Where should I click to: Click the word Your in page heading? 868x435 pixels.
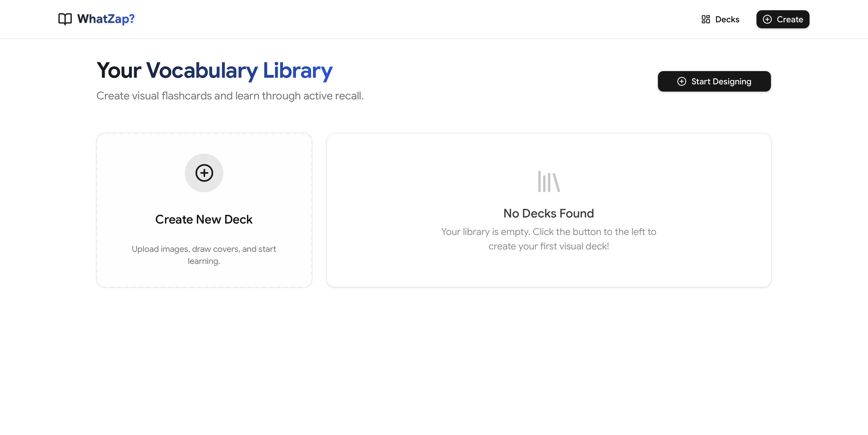(x=119, y=70)
